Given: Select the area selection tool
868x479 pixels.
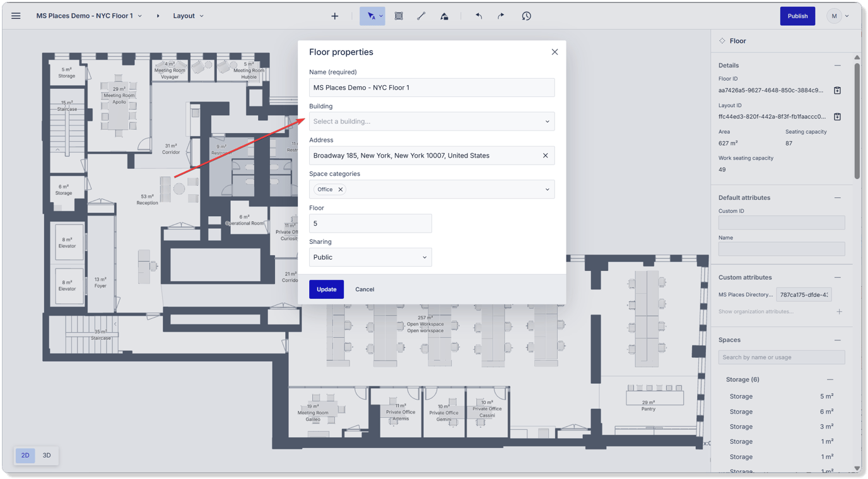Looking at the screenshot, I should (399, 16).
